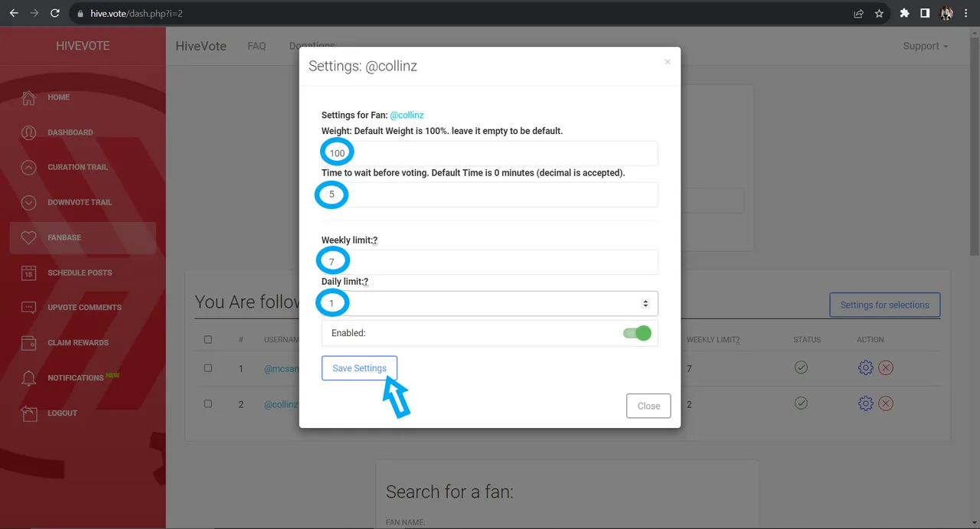This screenshot has width=980, height=529.
Task: Remove fan in row 2 with red X
Action: (886, 403)
